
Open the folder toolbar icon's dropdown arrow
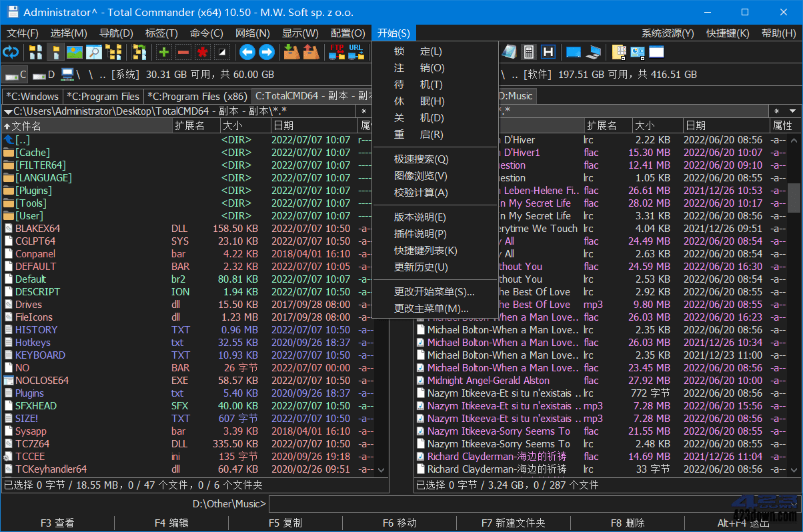tap(624, 58)
